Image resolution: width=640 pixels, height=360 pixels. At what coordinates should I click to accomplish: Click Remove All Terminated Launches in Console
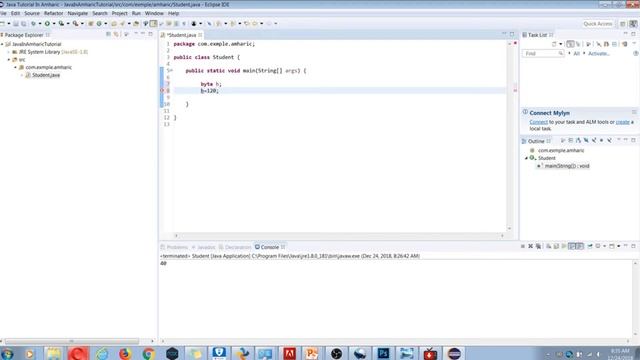(538, 246)
